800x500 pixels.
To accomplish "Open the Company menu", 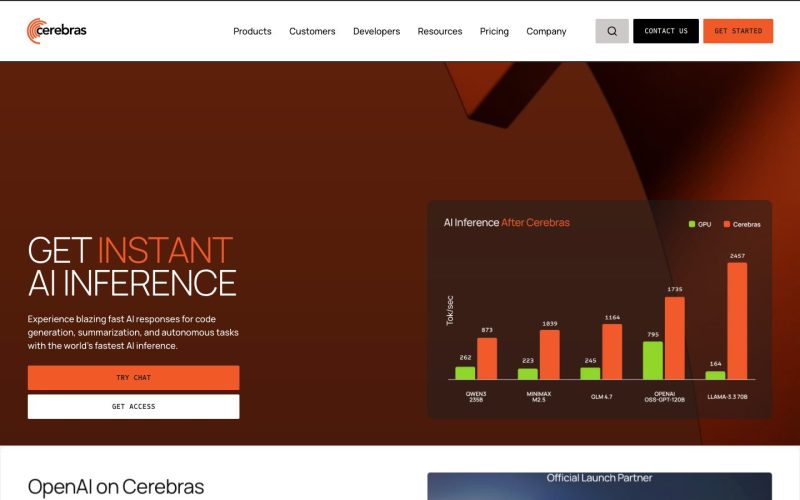I will tap(546, 31).
